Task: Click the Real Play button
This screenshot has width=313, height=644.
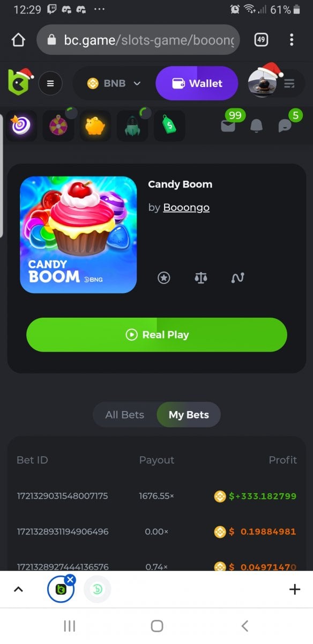Action: click(156, 335)
